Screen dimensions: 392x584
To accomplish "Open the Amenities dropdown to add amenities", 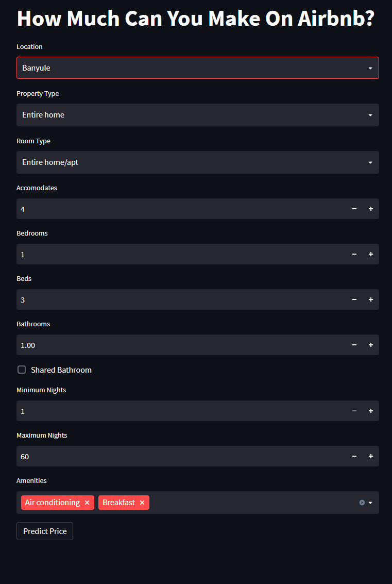I will [371, 502].
